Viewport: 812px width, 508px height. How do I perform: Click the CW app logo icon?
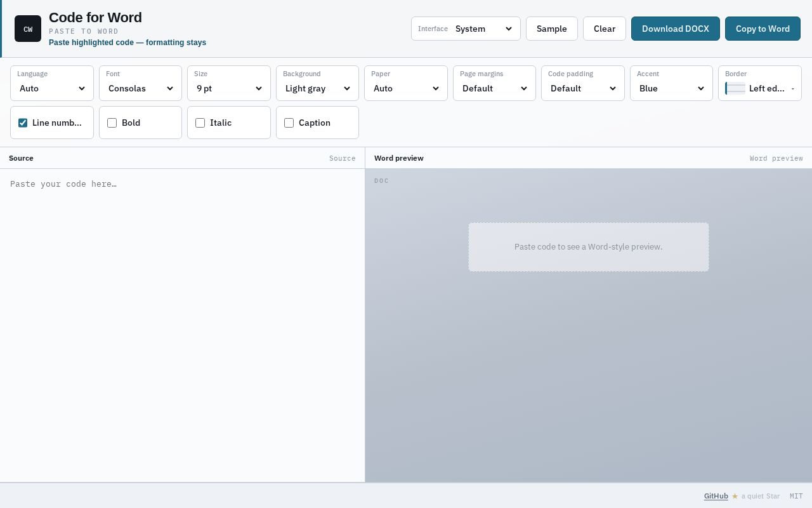pyautogui.click(x=28, y=29)
